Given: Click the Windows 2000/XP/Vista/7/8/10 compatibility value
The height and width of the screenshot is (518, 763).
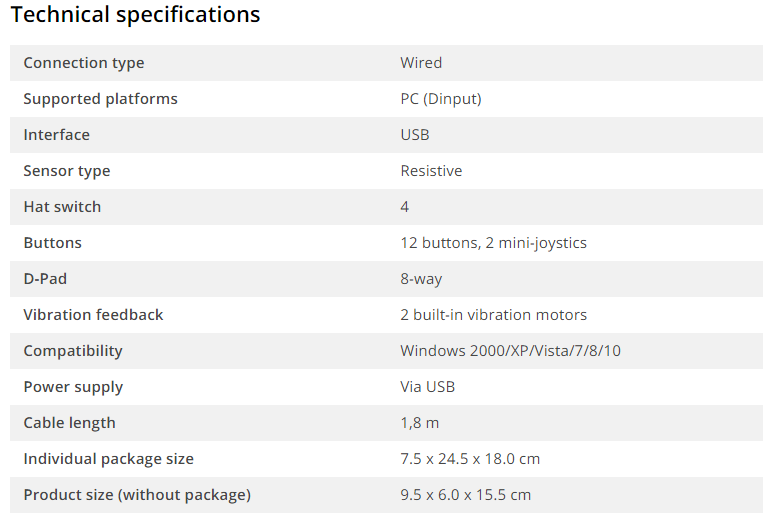Looking at the screenshot, I should (x=510, y=351).
